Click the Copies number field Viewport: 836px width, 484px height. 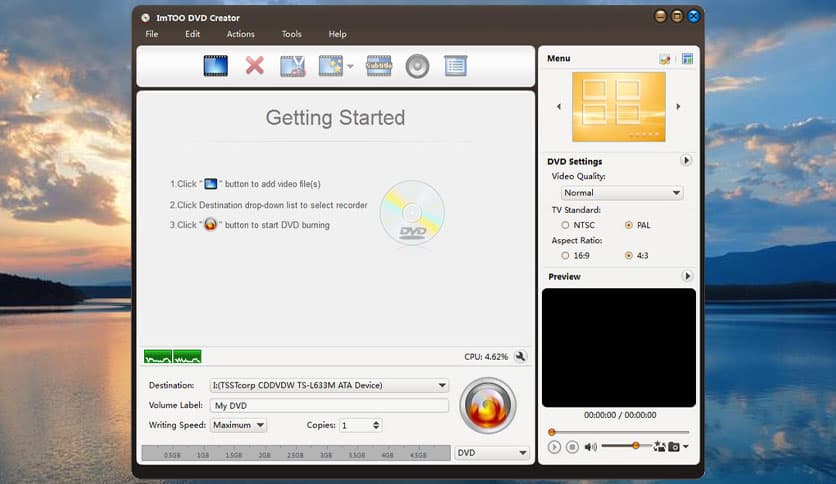tap(356, 425)
